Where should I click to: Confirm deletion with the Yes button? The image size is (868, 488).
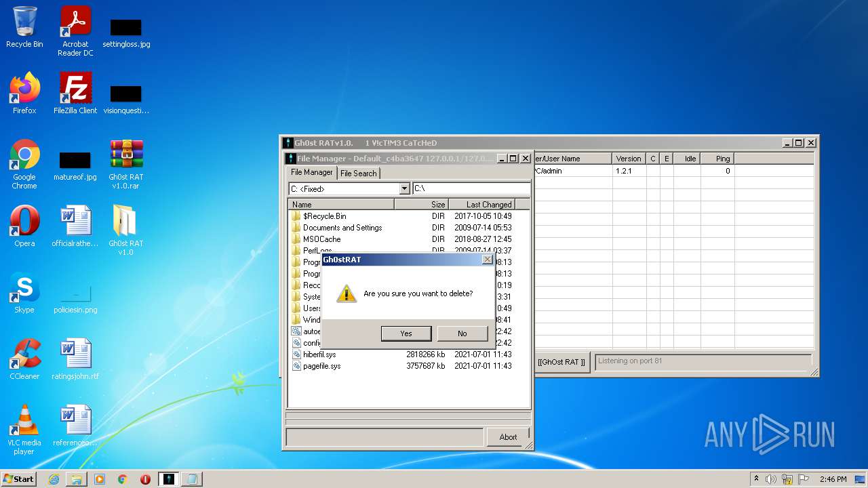click(406, 333)
